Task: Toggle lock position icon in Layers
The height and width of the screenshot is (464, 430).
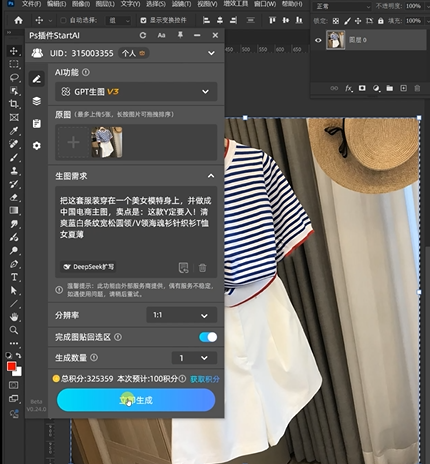Action: click(x=358, y=21)
